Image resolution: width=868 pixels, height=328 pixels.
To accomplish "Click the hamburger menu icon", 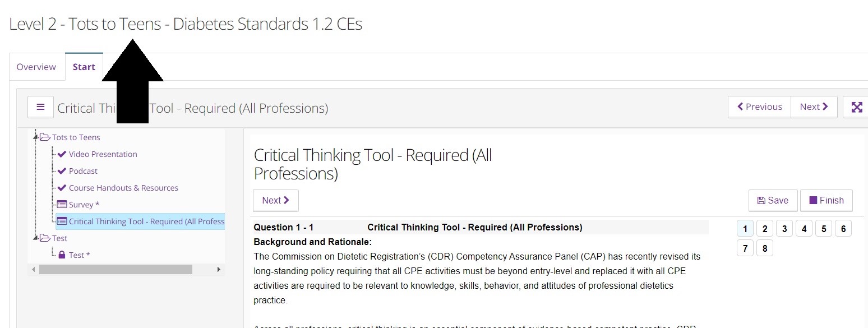I will (x=40, y=107).
